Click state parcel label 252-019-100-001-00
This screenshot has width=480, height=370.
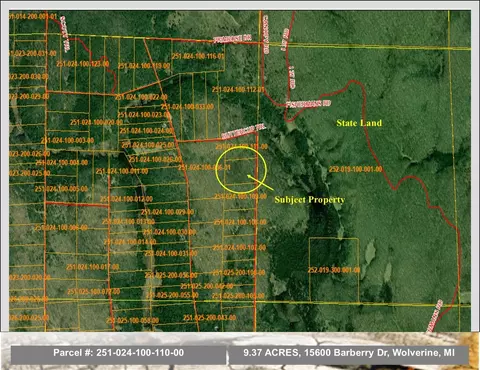click(x=356, y=169)
